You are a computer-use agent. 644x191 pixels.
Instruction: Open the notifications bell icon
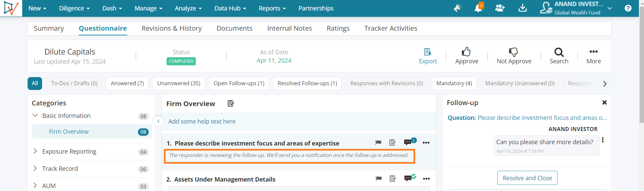(478, 8)
